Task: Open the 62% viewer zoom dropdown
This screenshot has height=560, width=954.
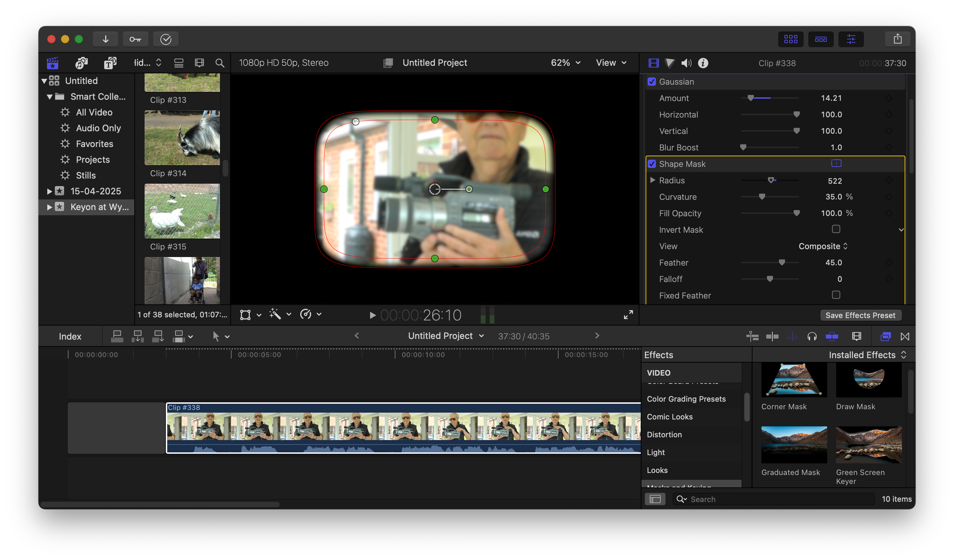Action: tap(566, 63)
